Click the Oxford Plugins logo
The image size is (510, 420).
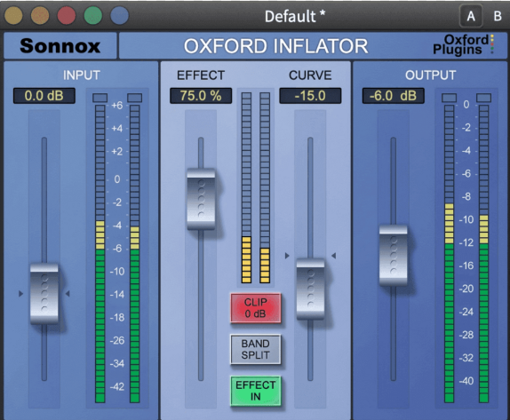click(464, 45)
